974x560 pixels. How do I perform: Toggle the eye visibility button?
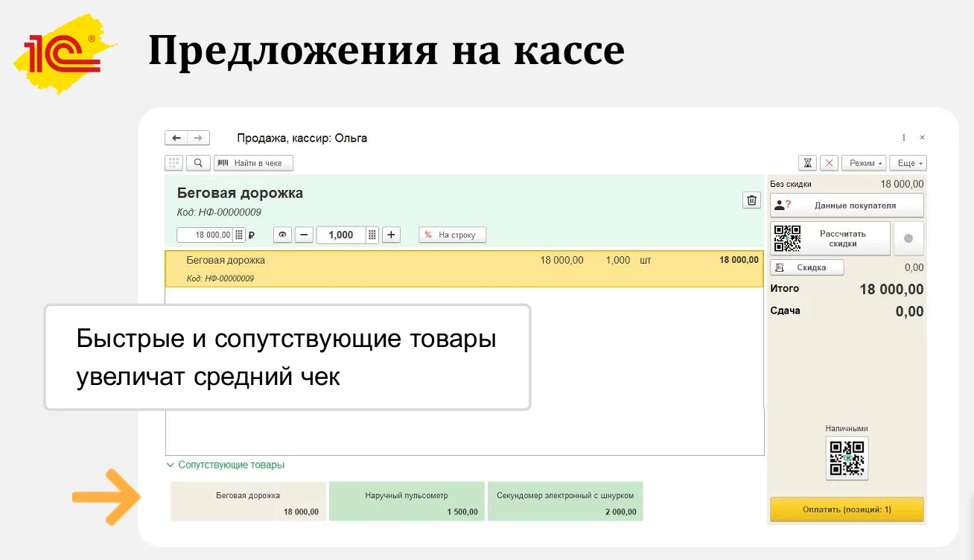point(282,235)
